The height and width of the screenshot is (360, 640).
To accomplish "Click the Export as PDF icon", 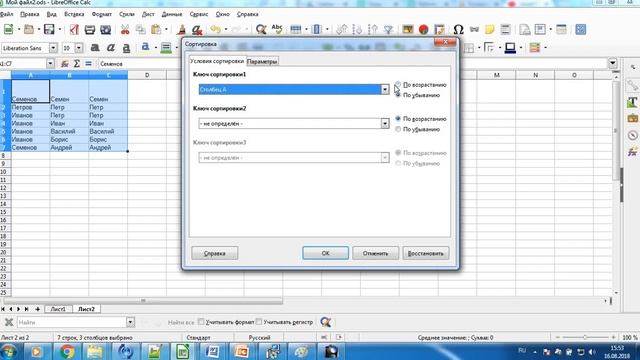I will tap(74, 29).
